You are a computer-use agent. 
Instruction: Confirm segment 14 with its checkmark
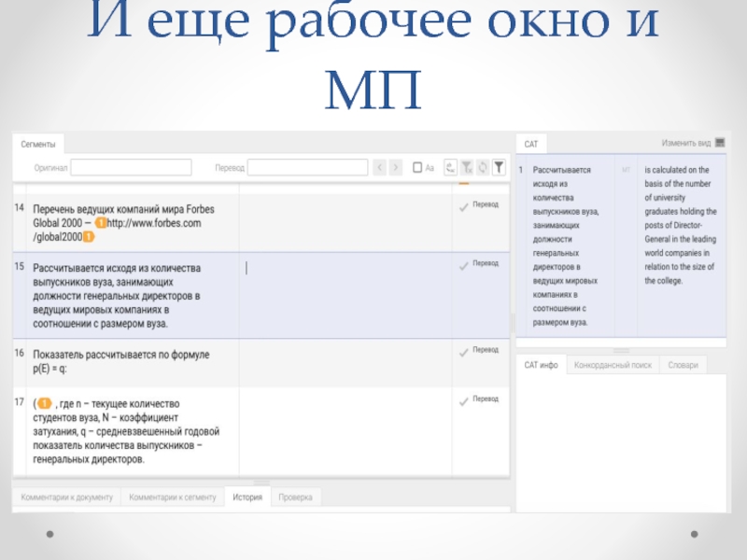tap(463, 207)
